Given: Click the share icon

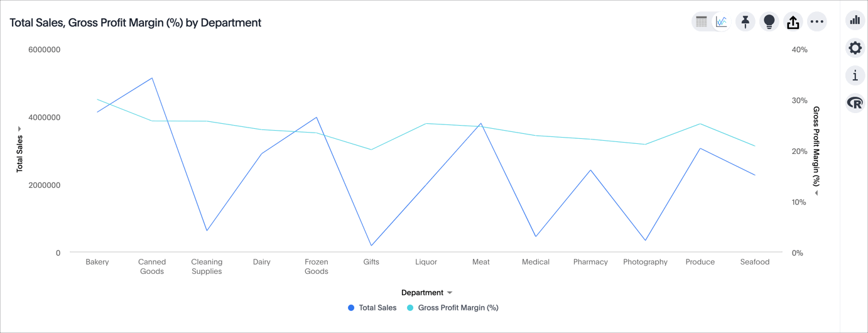Looking at the screenshot, I should [793, 22].
